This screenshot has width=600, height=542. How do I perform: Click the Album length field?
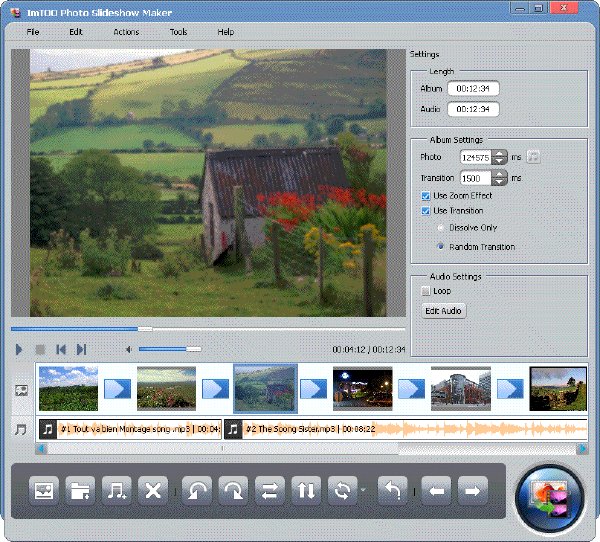tap(473, 88)
